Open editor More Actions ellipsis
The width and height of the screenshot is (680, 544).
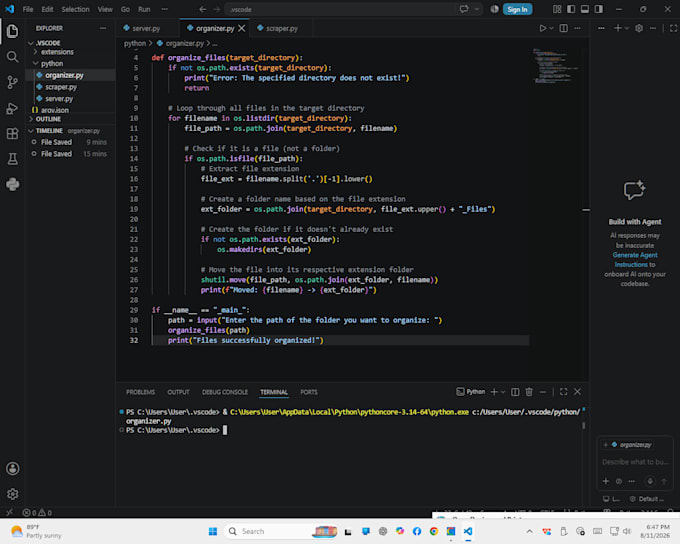(577, 28)
